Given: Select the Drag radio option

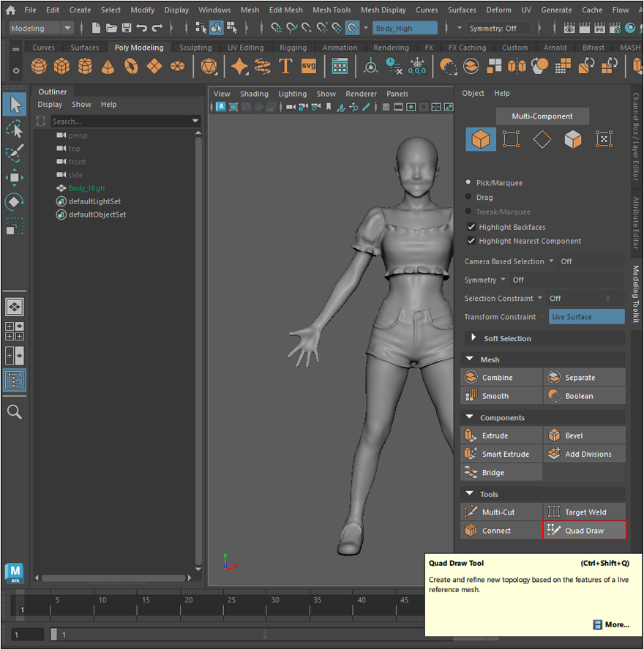Looking at the screenshot, I should (x=469, y=197).
